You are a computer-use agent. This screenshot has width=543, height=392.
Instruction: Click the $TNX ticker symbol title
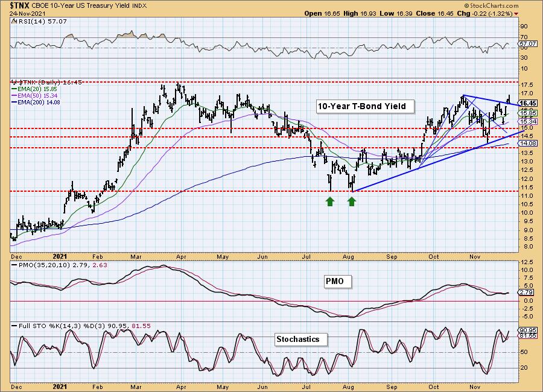(20, 5)
